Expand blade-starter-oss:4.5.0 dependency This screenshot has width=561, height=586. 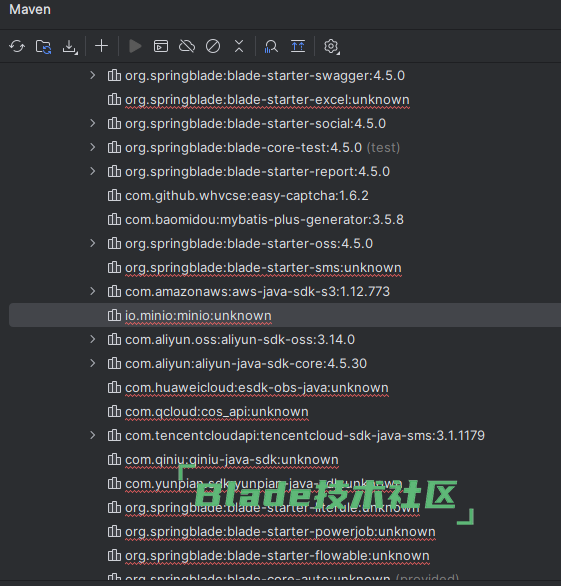pyautogui.click(x=93, y=243)
